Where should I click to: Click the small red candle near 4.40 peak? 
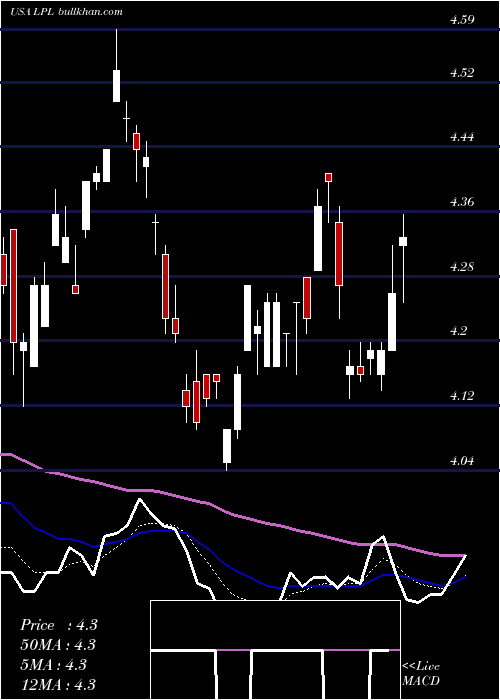pos(329,177)
